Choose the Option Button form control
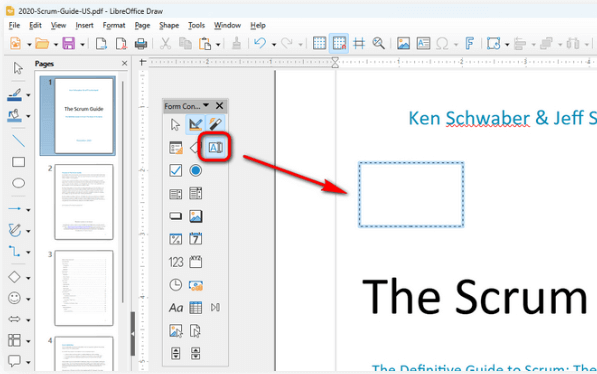 [x=196, y=170]
